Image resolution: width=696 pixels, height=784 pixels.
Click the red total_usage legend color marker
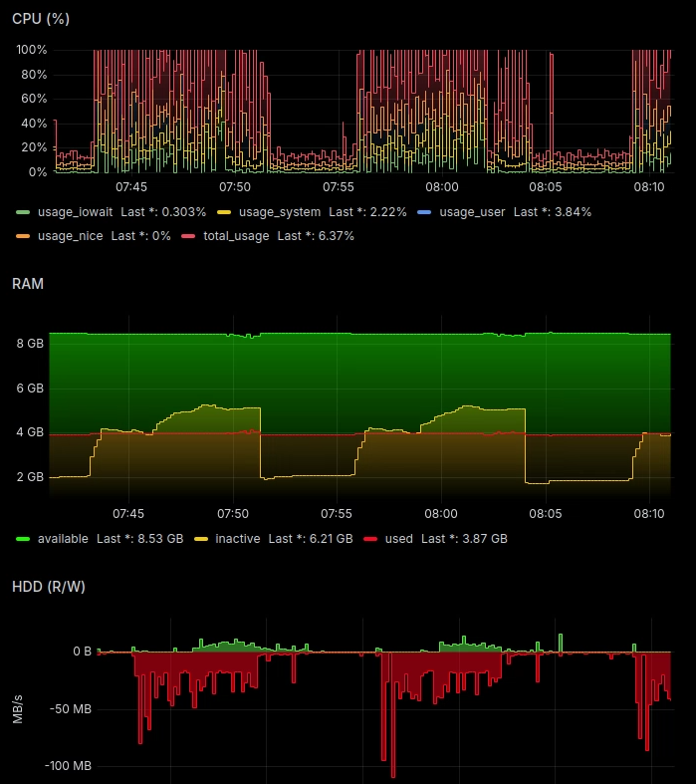(188, 236)
